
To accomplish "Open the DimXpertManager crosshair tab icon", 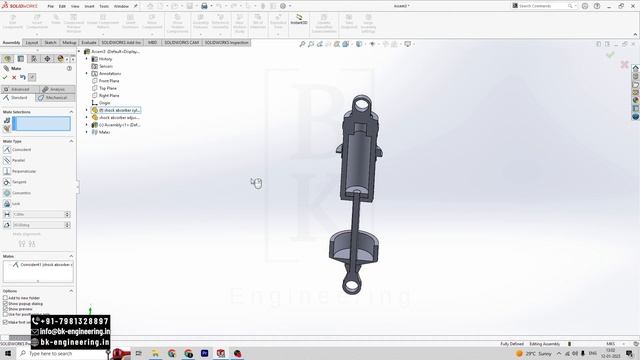I will [x=47, y=59].
